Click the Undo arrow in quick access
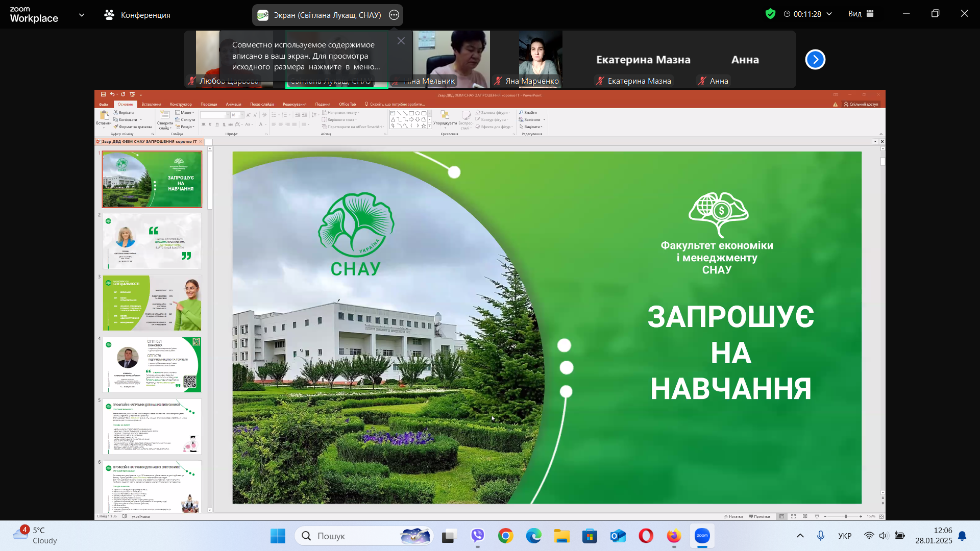 tap(112, 94)
